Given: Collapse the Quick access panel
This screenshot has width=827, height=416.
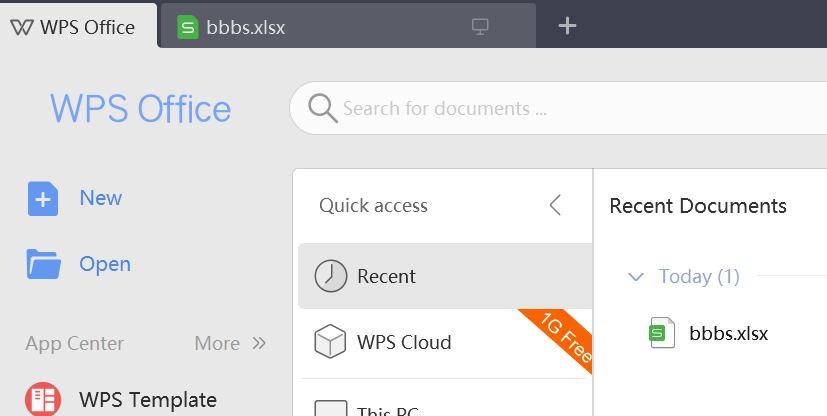Looking at the screenshot, I should pos(555,205).
